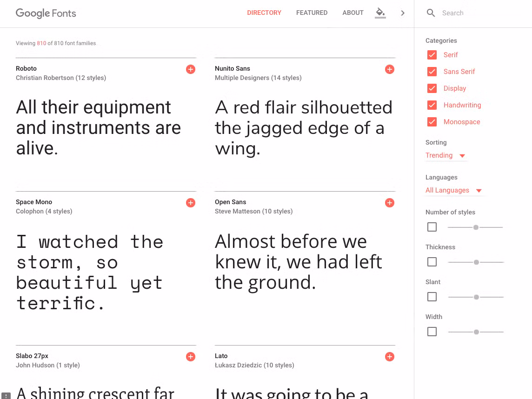
Task: Select the Directory menu item
Action: 264,13
